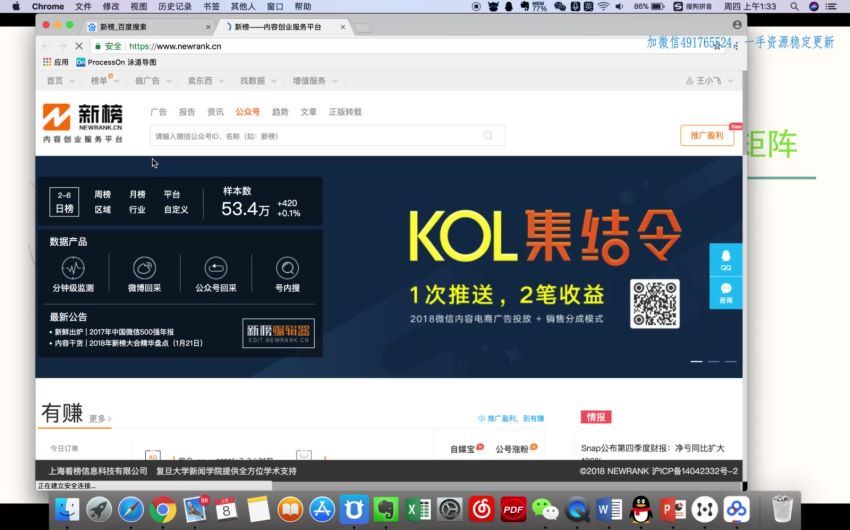Open the 王小飞 user account dropdown
Image resolution: width=850 pixels, height=530 pixels.
710,81
